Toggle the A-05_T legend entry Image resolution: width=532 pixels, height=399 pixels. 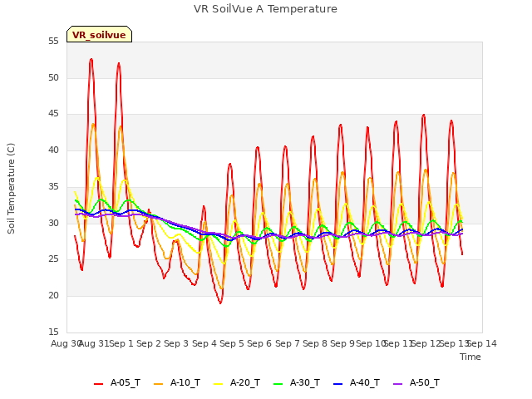tap(117, 383)
